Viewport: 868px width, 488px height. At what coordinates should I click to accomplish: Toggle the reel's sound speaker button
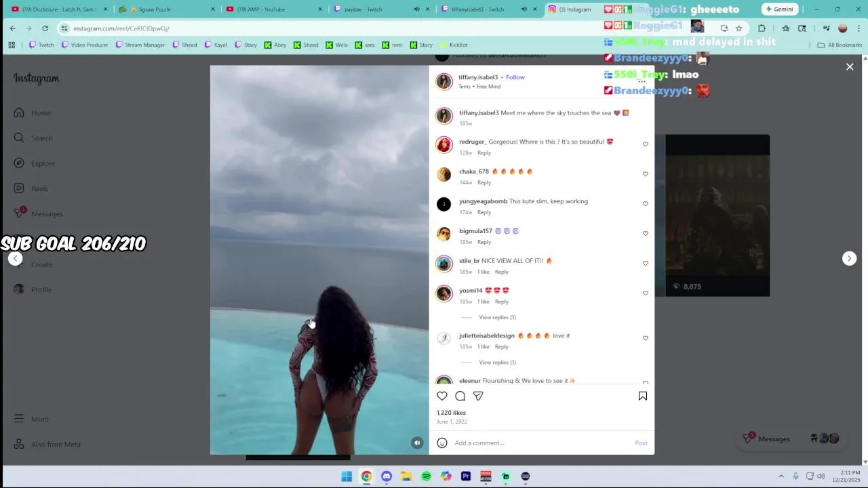point(417,443)
